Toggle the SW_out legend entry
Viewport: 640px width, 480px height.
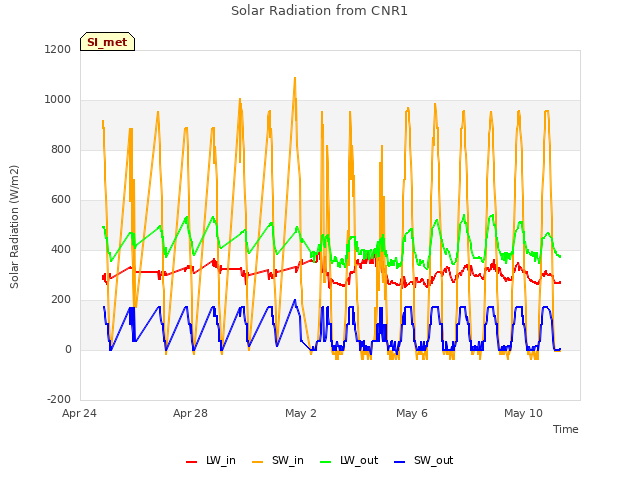coord(424,460)
